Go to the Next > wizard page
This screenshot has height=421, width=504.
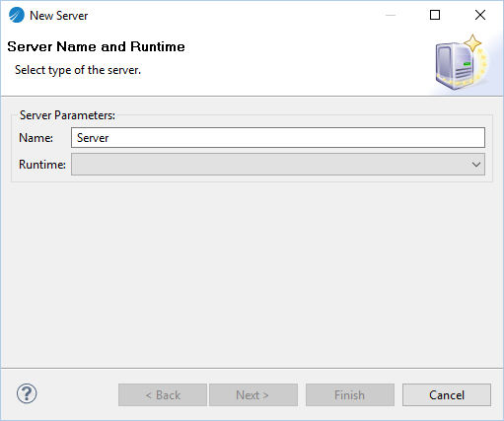253,394
